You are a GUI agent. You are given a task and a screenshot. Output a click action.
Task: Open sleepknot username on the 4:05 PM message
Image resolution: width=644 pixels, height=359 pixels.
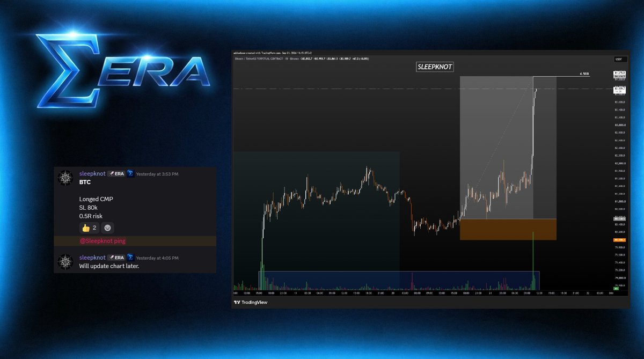92,258
